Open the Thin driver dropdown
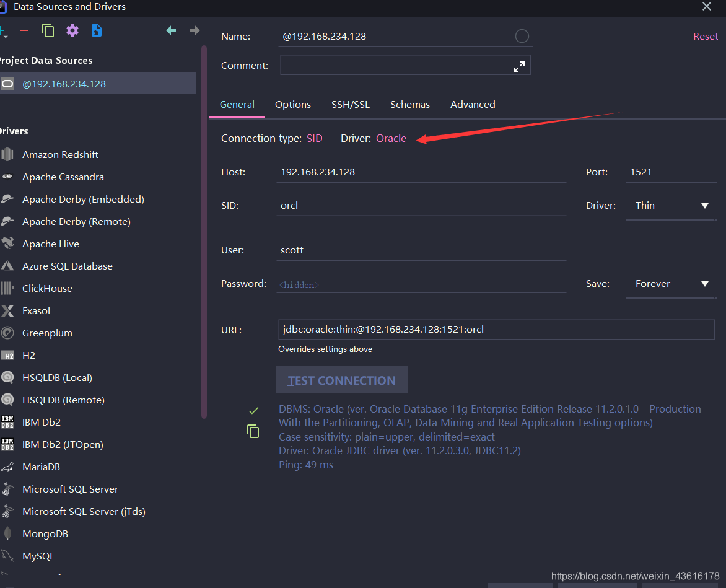The height and width of the screenshot is (588, 726). [x=671, y=206]
